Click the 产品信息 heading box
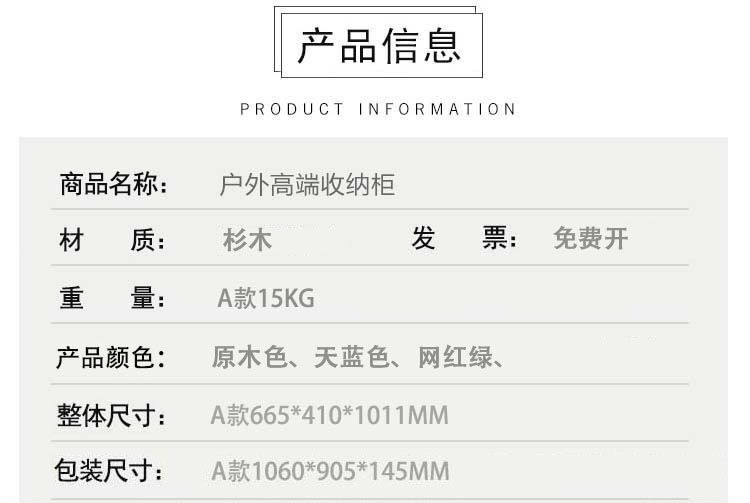The width and height of the screenshot is (750, 503). click(378, 46)
